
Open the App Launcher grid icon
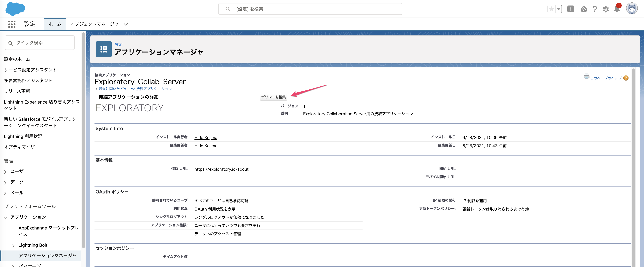click(12, 24)
